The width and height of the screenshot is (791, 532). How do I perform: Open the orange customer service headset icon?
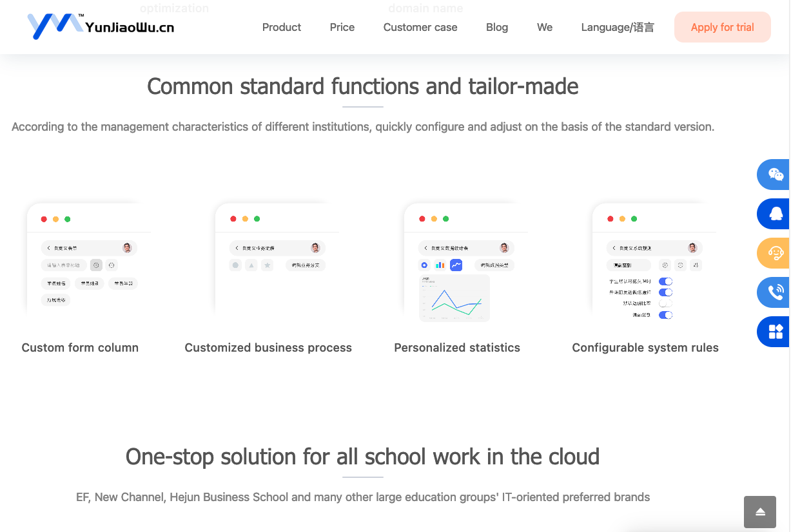(x=776, y=253)
